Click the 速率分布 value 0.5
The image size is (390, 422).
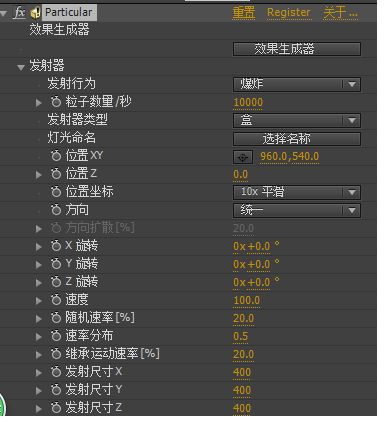[x=241, y=336]
